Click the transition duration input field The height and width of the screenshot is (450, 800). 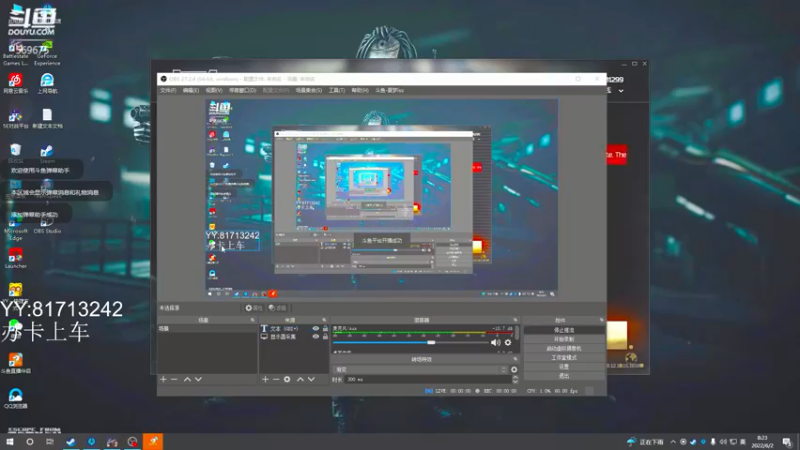pos(428,379)
